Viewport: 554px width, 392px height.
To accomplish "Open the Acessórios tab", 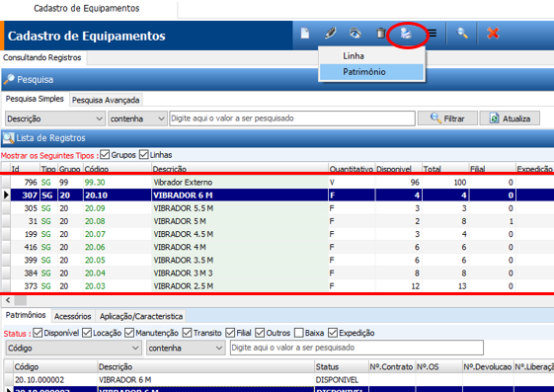I will point(73,316).
